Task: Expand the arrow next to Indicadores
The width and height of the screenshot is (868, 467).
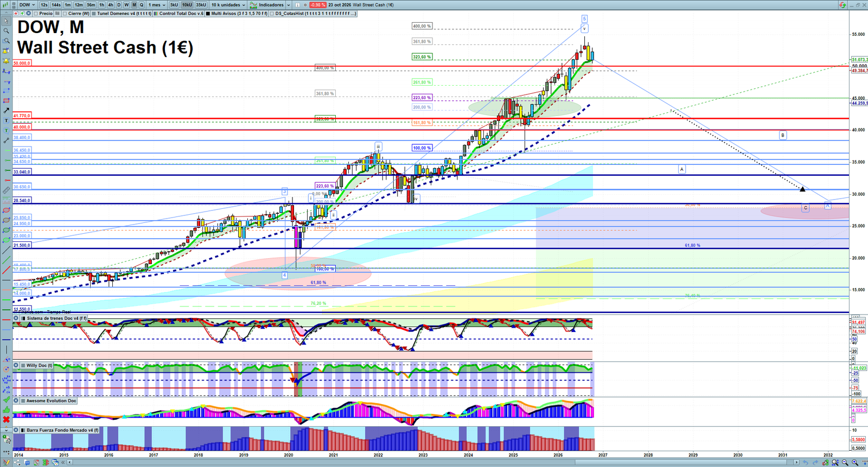Action: click(289, 5)
